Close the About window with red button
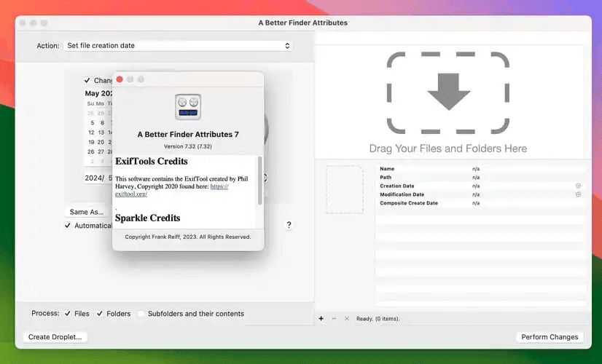Screen dimensions: 602x364 click(120, 79)
